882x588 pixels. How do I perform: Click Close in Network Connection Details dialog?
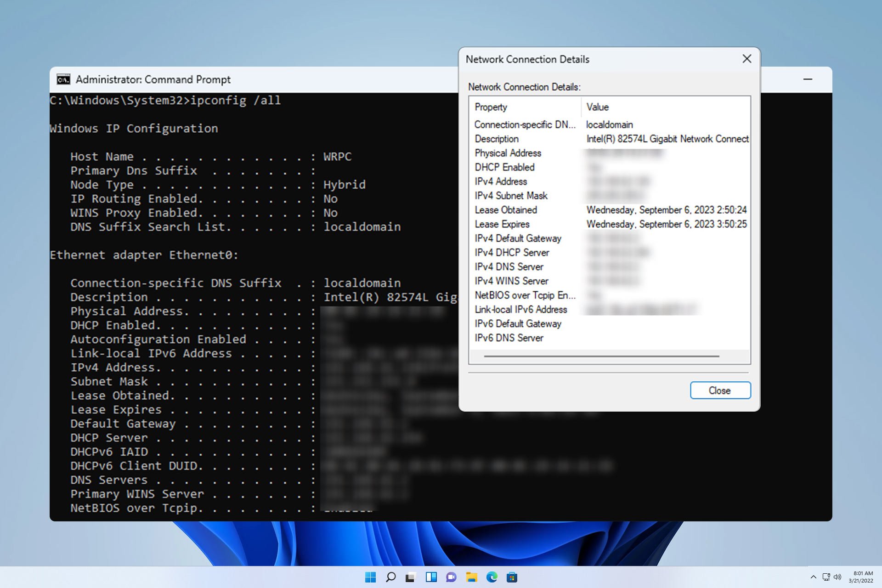[x=720, y=390]
